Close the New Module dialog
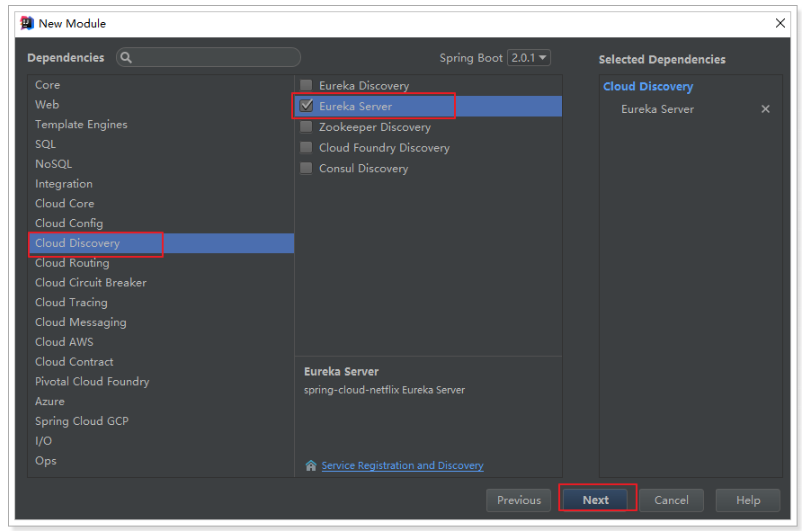 pos(780,23)
